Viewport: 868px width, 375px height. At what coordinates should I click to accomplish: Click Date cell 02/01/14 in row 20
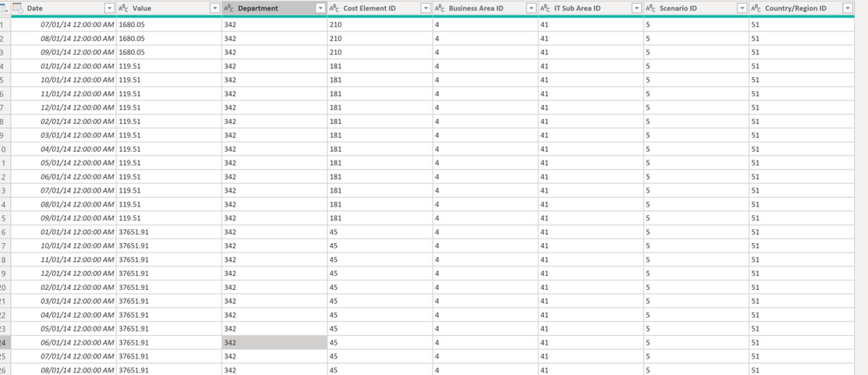point(63,287)
